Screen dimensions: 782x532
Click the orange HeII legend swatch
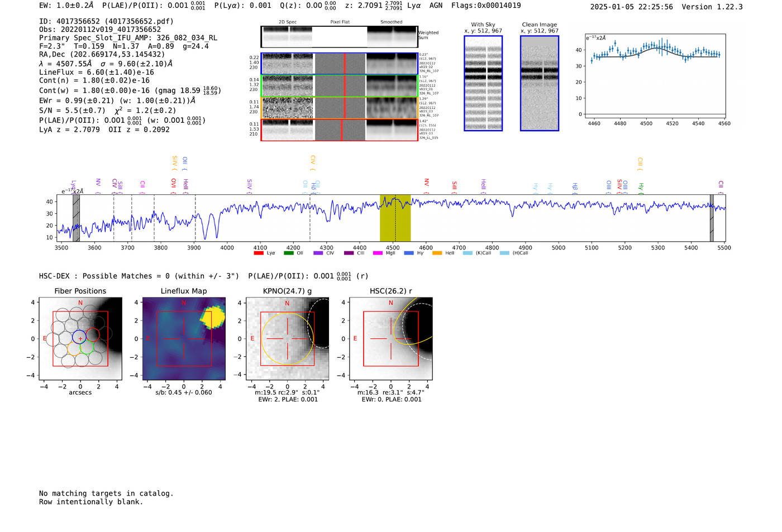[437, 253]
